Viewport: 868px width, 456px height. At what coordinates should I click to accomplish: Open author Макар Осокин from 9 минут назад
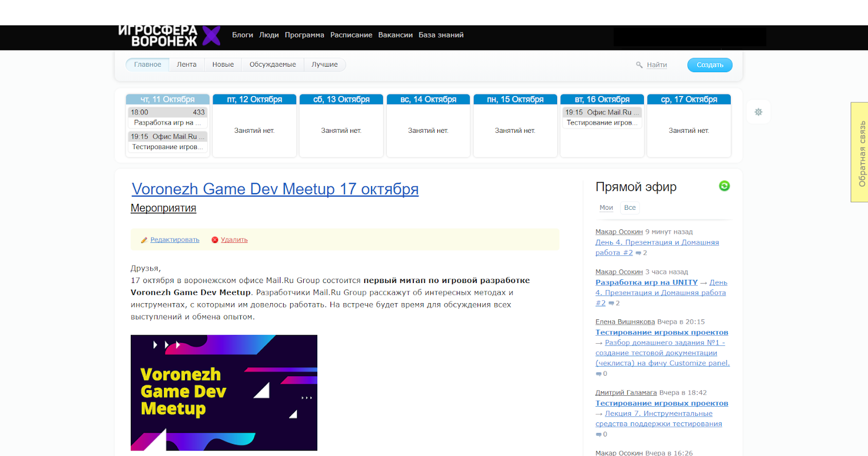[619, 232]
